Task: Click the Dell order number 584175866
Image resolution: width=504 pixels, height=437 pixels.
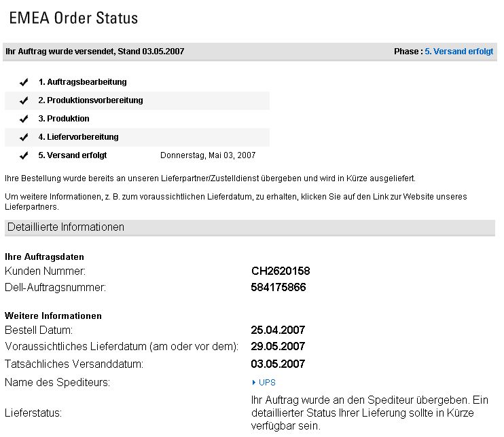Action: coord(278,287)
